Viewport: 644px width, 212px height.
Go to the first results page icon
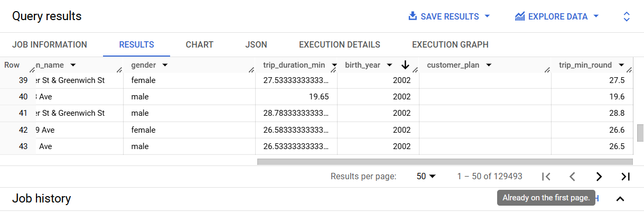[547, 177]
